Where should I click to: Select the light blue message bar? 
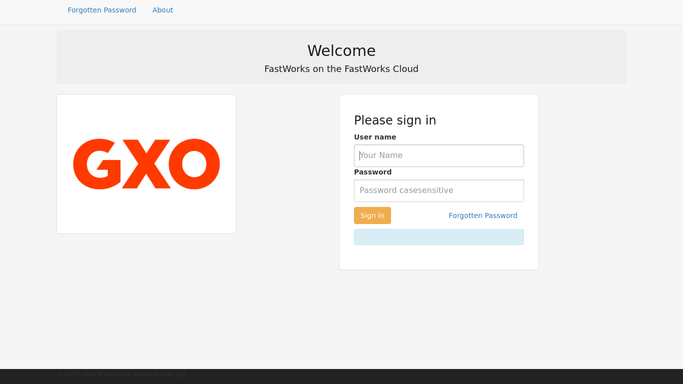point(439,237)
